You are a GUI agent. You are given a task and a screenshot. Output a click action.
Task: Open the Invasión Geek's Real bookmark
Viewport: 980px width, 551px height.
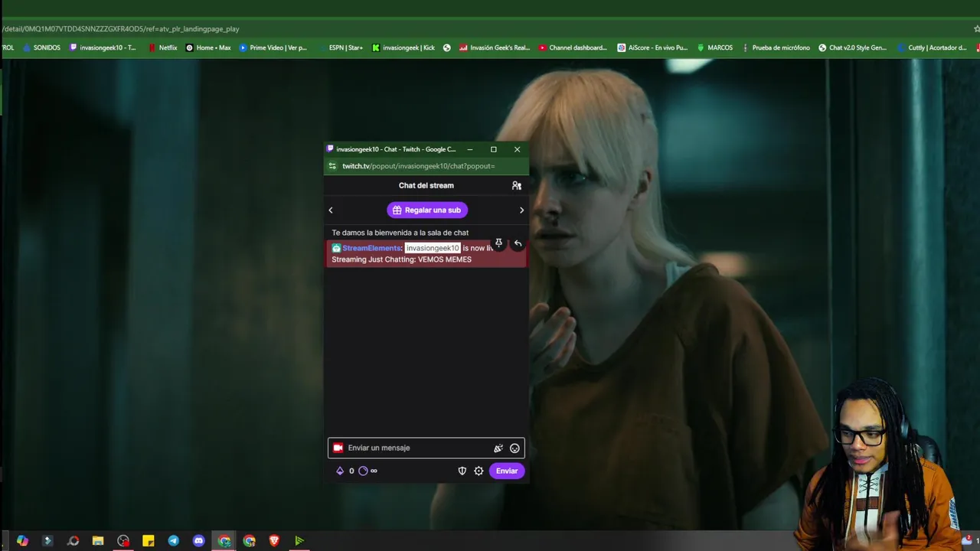pyautogui.click(x=495, y=47)
